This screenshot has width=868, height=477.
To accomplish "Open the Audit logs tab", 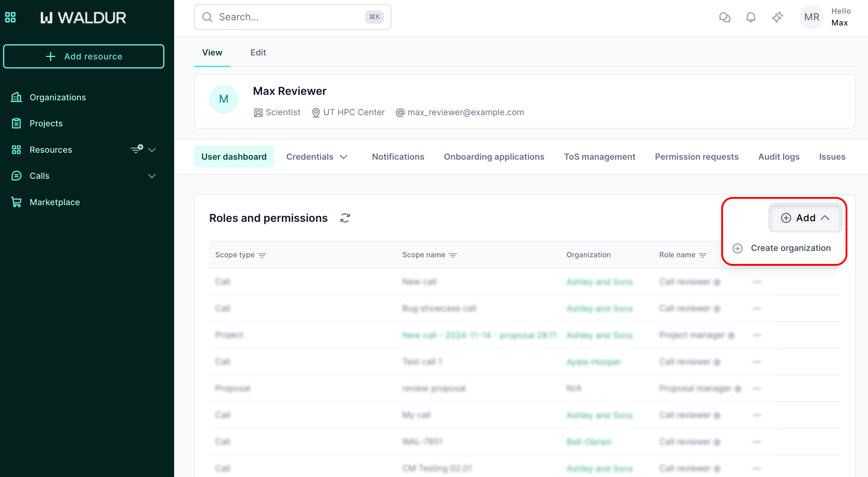I will [x=779, y=157].
